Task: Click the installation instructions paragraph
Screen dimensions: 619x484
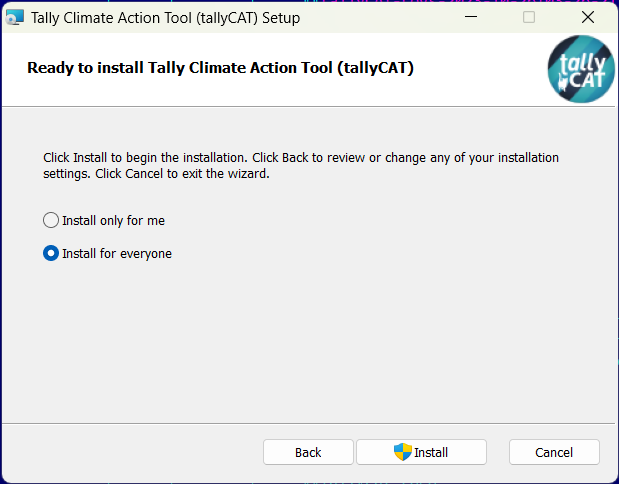Action: pyautogui.click(x=300, y=166)
